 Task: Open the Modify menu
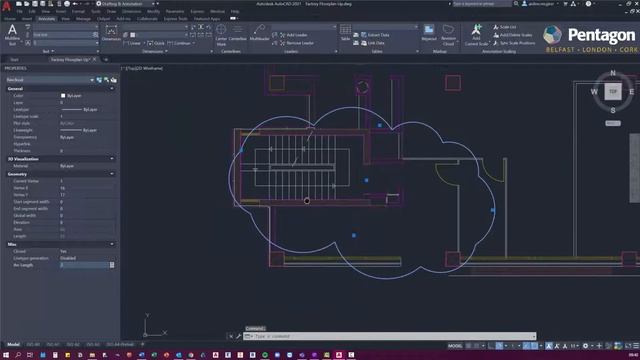click(153, 11)
